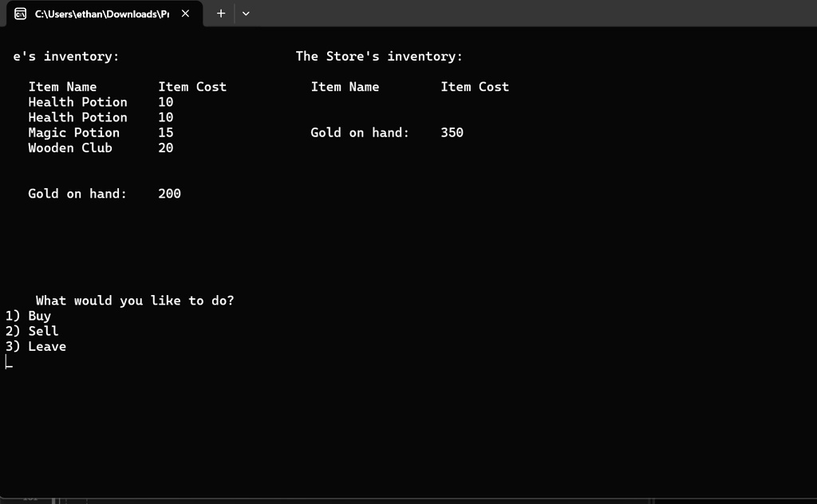Image resolution: width=817 pixels, height=504 pixels.
Task: Click the "Magic Potion" item
Action: [74, 132]
